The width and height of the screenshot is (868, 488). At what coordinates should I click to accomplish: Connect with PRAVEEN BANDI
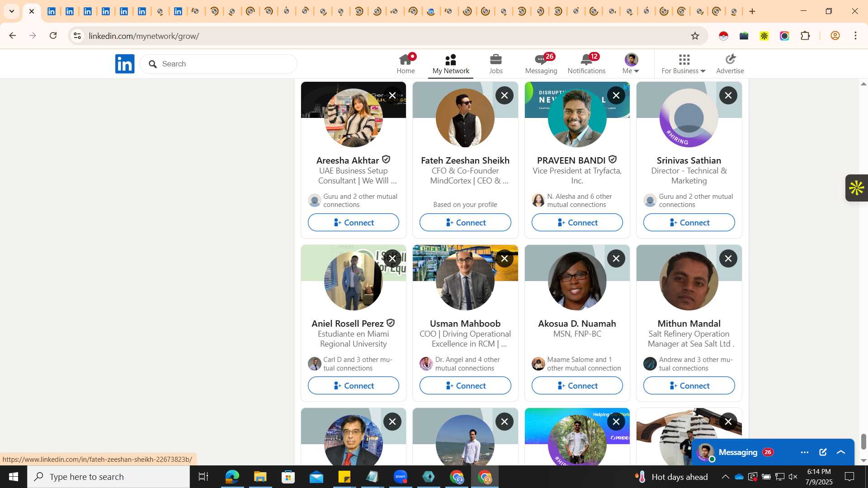577,222
